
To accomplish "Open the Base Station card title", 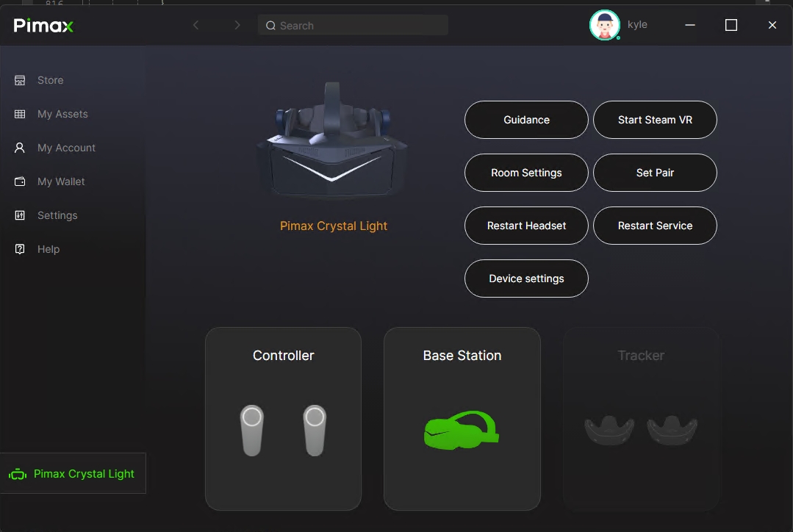I will point(462,356).
